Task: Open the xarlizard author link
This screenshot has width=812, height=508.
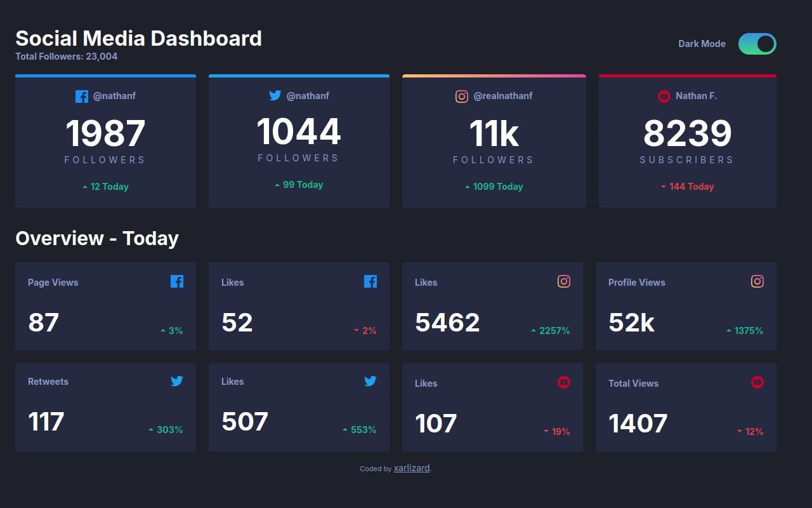Action: click(412, 468)
